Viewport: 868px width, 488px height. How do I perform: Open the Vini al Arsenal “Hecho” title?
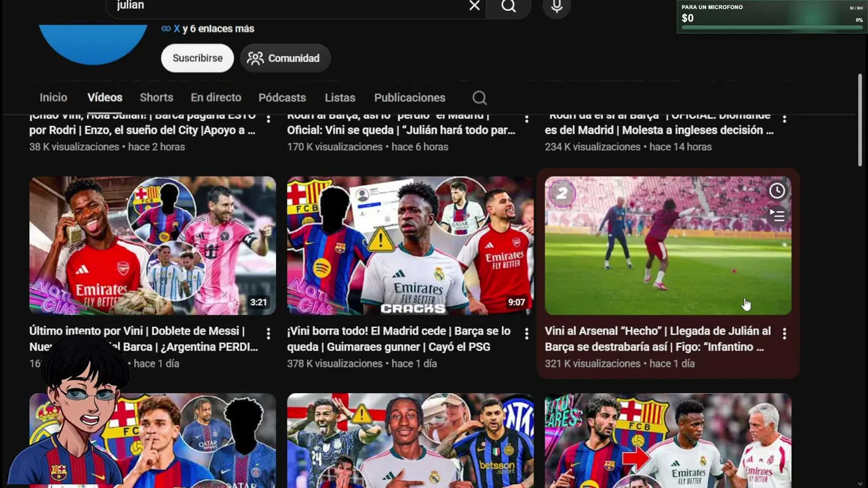(x=658, y=339)
